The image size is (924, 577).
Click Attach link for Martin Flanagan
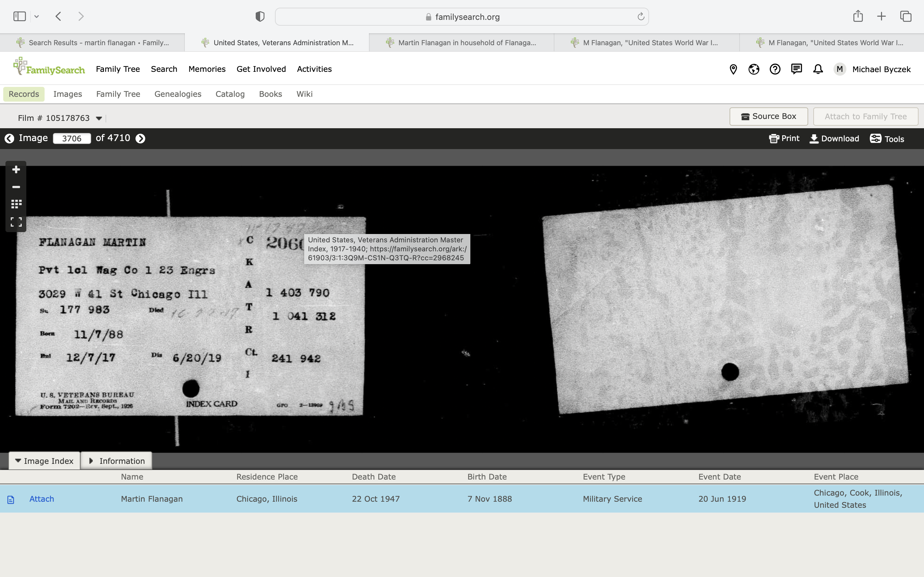pyautogui.click(x=42, y=499)
